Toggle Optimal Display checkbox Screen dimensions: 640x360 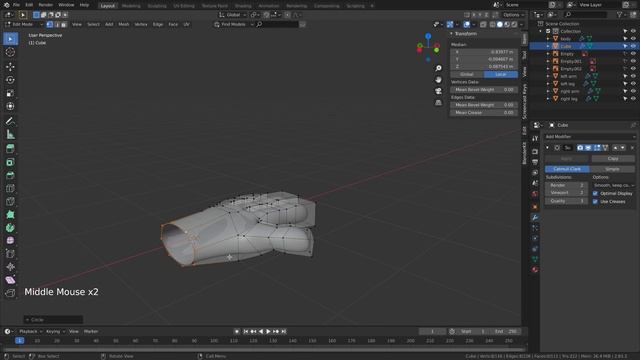click(x=595, y=193)
